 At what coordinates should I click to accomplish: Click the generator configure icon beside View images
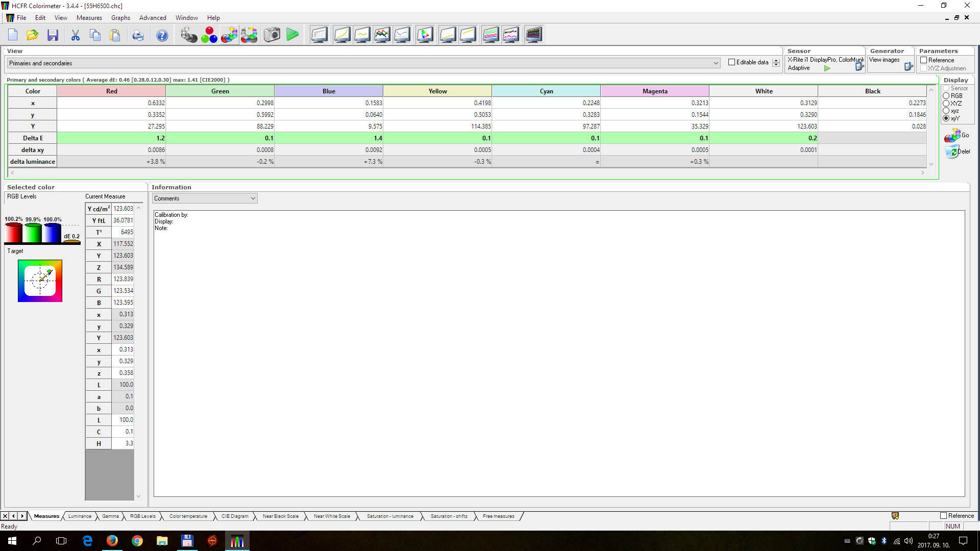909,67
